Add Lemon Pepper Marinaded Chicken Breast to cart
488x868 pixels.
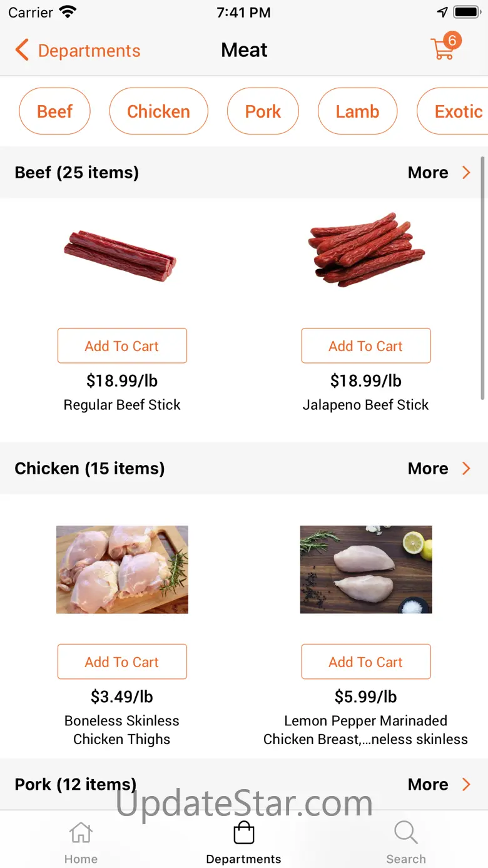[366, 662]
